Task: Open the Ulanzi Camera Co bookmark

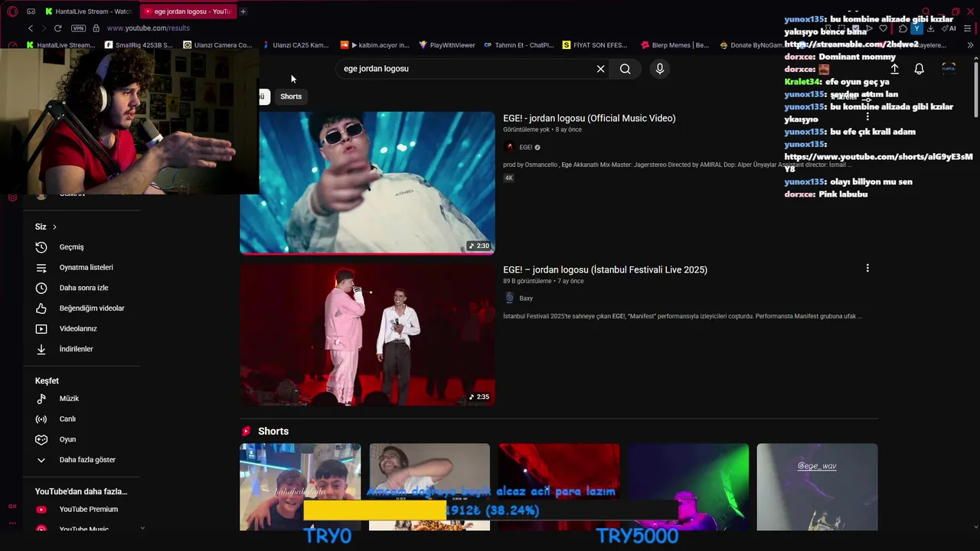Action: tap(217, 45)
